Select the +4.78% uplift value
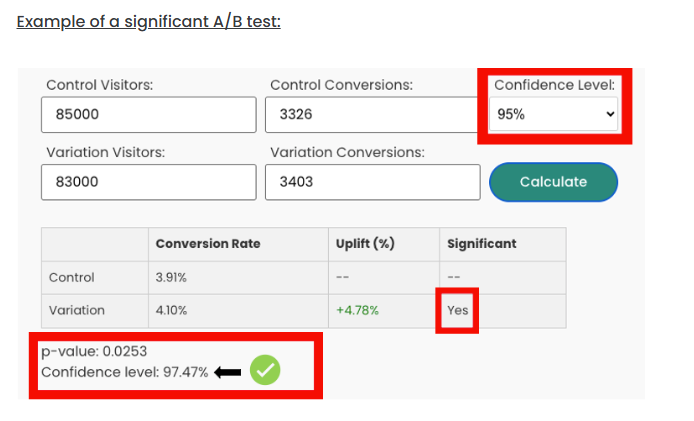Screen dimensions: 694x421 (x=358, y=310)
